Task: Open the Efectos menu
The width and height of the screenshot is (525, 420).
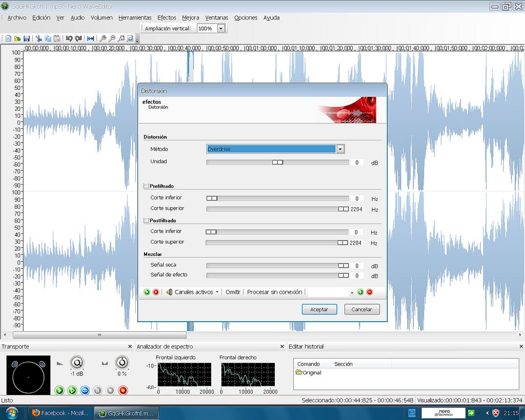Action: [167, 18]
